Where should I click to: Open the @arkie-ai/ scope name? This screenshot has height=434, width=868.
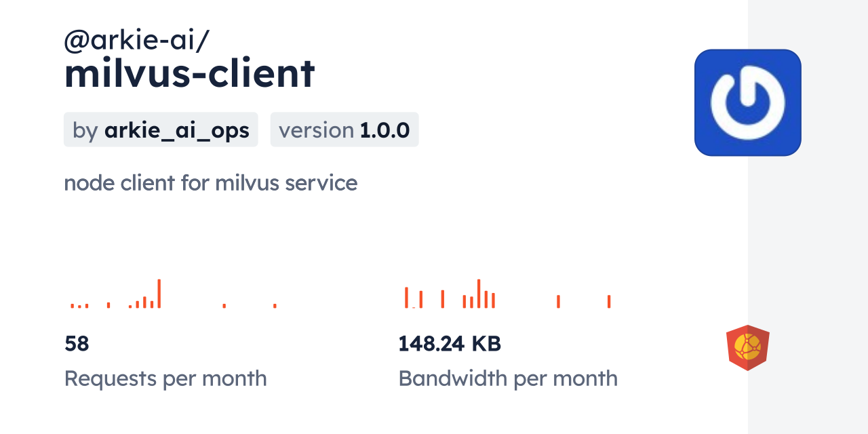point(136,41)
